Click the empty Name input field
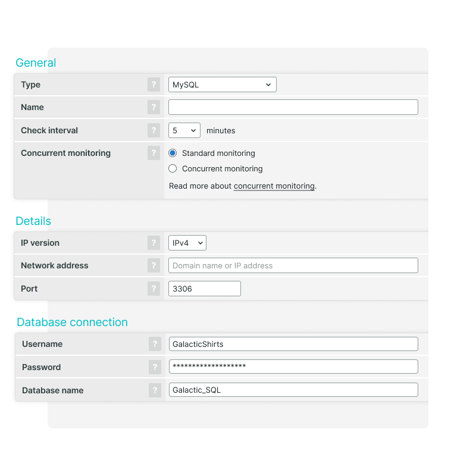Viewport: 476px width, 476px height. click(x=293, y=107)
